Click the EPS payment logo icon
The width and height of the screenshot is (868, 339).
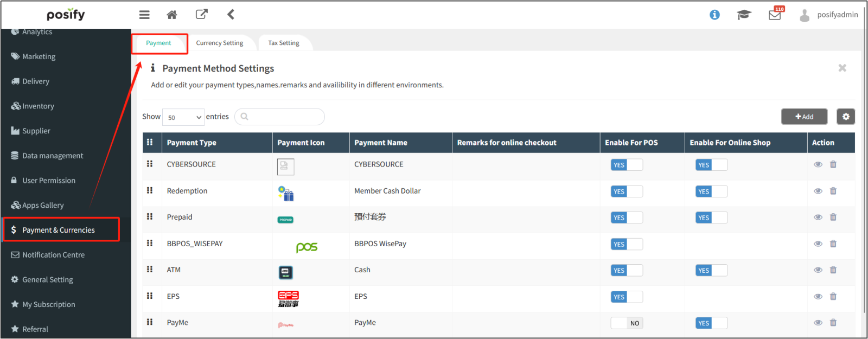(x=288, y=299)
